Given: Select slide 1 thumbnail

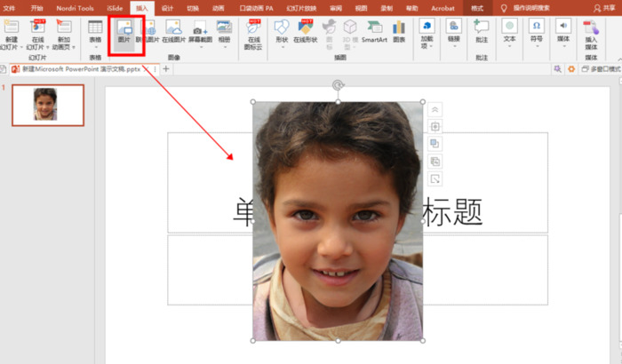Looking at the screenshot, I should click(x=46, y=105).
